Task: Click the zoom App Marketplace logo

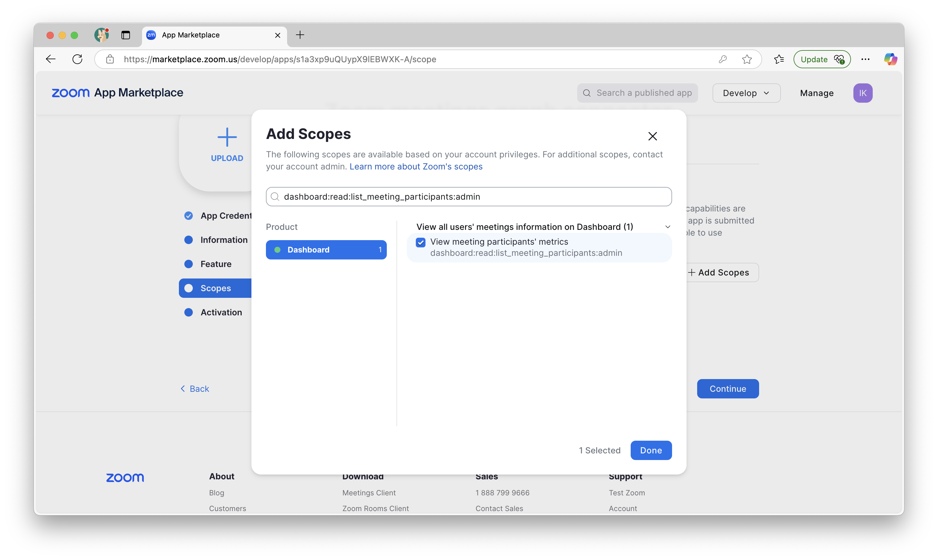Action: (x=117, y=93)
